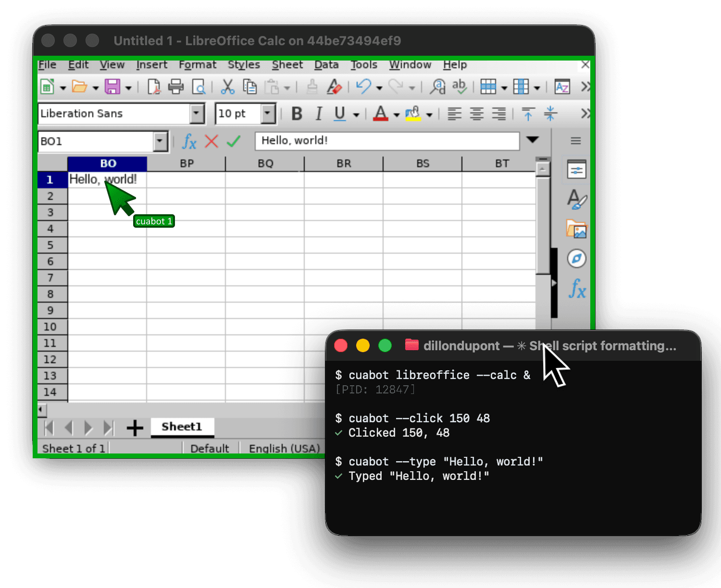Expand the formula bar arrow
The image size is (721, 588).
pos(532,140)
